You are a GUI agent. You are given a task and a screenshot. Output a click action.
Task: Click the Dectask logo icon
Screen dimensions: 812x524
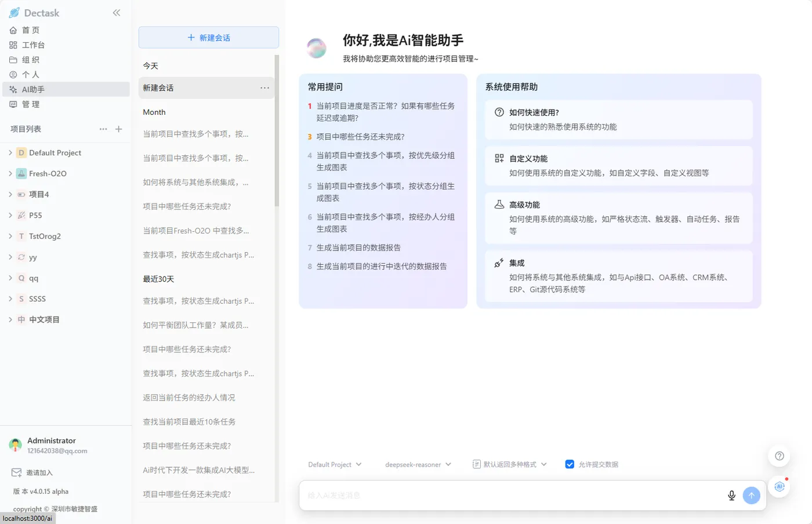click(x=14, y=13)
